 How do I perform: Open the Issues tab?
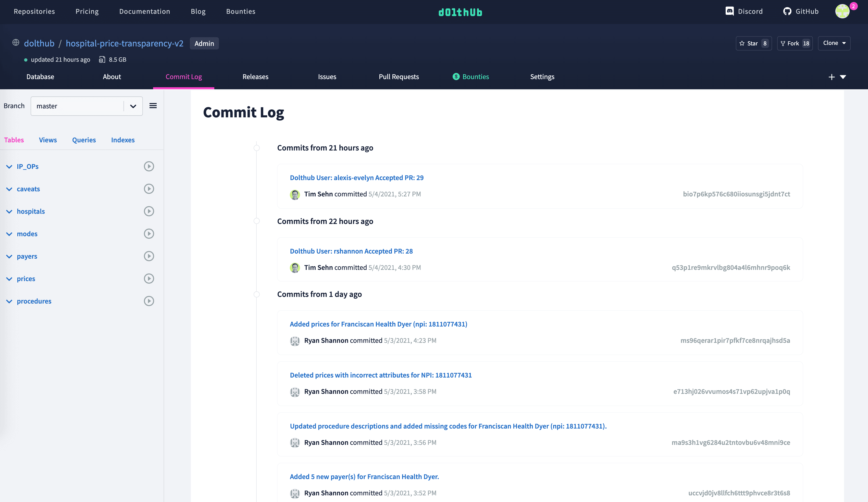[327, 77]
